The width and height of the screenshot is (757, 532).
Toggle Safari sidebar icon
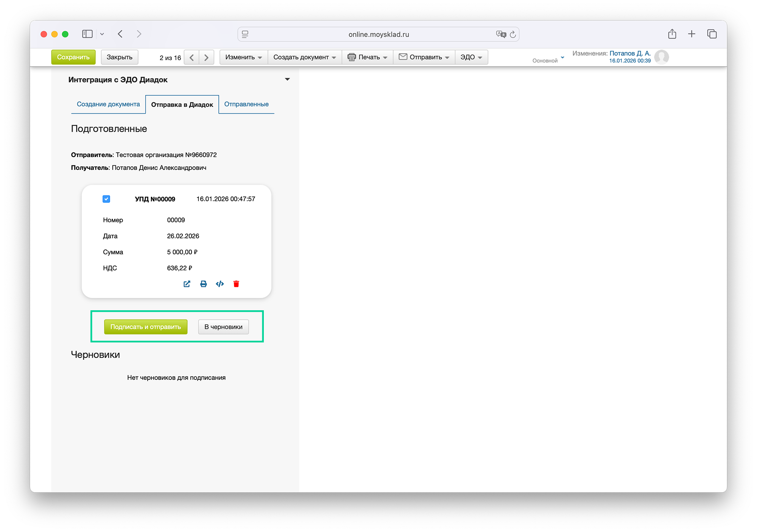coord(87,34)
